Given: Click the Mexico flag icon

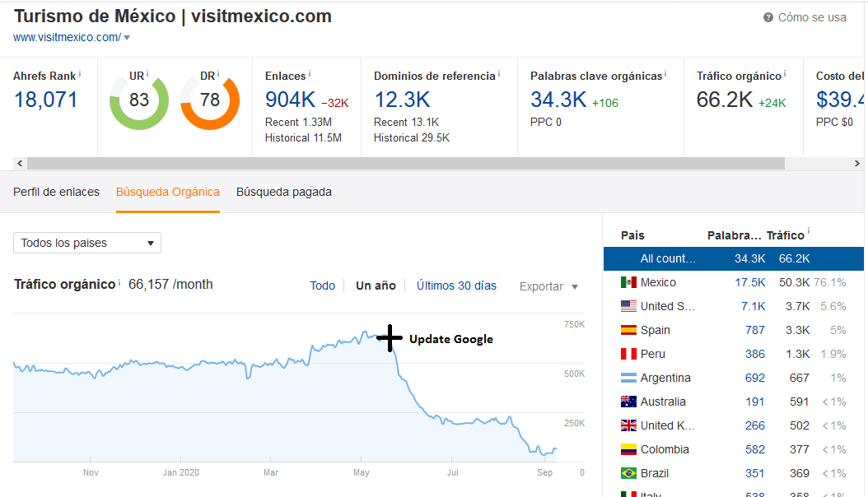Looking at the screenshot, I should pyautogui.click(x=628, y=282).
